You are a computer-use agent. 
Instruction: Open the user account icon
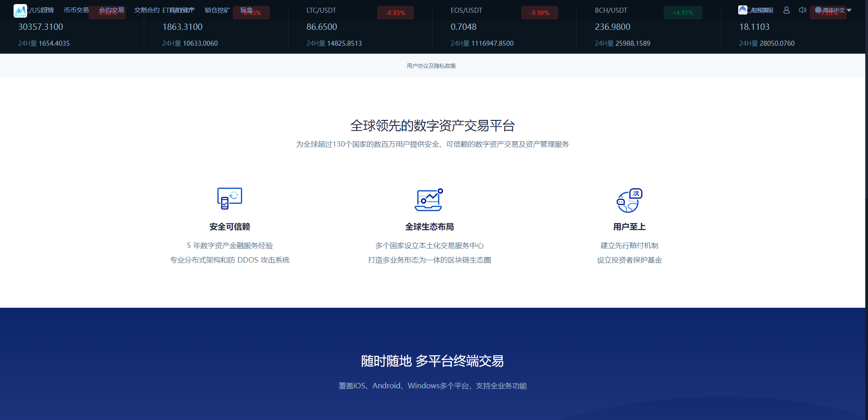point(787,10)
